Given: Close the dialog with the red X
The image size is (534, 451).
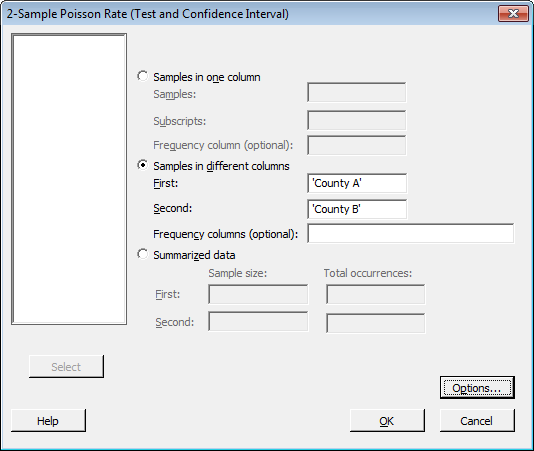Looking at the screenshot, I should click(513, 14).
